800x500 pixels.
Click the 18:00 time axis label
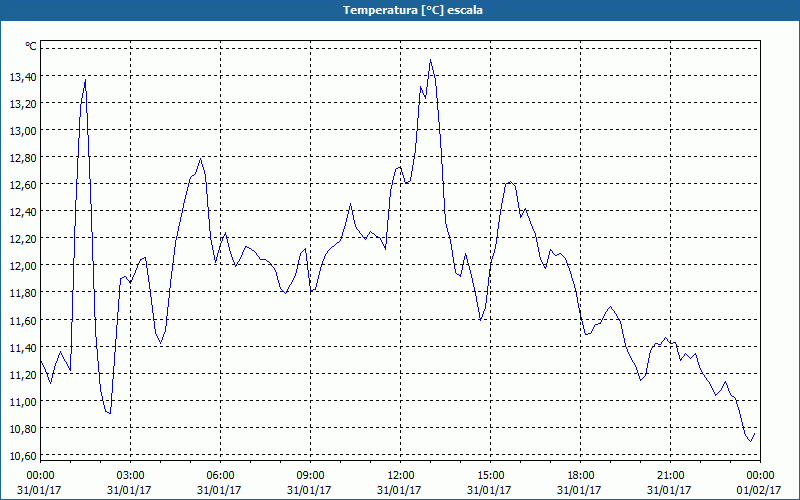click(x=581, y=476)
